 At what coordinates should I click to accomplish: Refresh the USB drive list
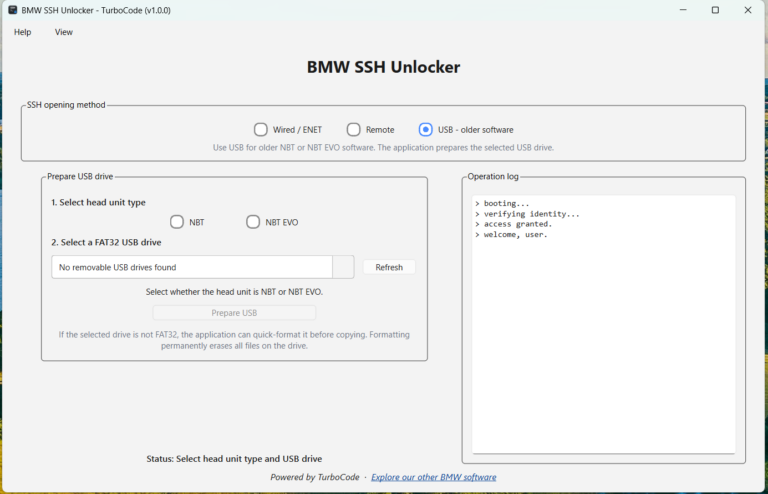(389, 267)
